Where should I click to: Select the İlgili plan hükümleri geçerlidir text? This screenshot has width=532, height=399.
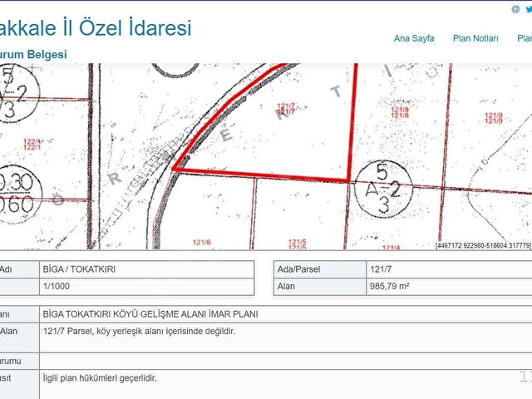click(x=100, y=378)
